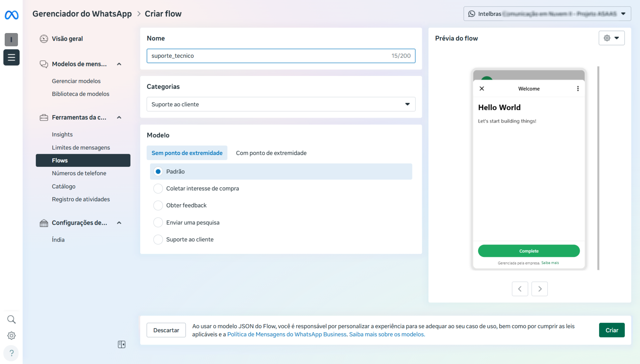Open the Categorias dropdown
This screenshot has height=364, width=640.
coord(281,104)
